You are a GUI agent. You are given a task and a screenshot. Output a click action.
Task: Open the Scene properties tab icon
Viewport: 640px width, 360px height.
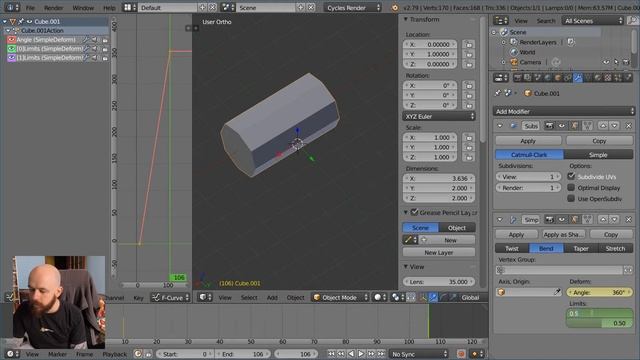538,78
